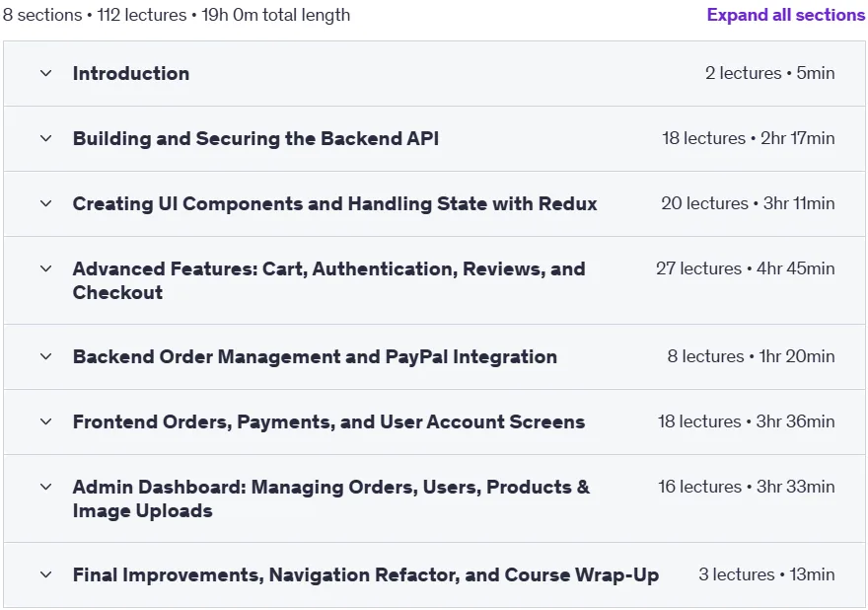Expand Building and Securing the Backend API chevron
This screenshot has width=868, height=610.
46,138
